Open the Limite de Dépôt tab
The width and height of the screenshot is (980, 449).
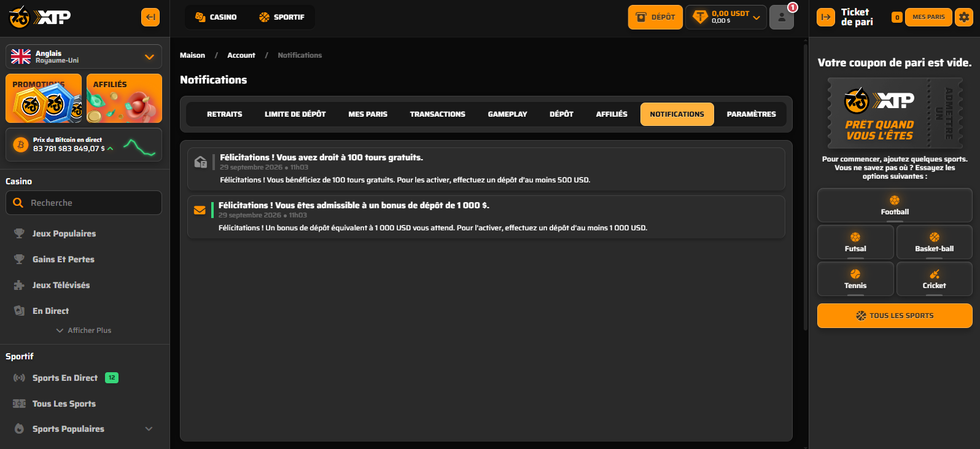coord(295,114)
